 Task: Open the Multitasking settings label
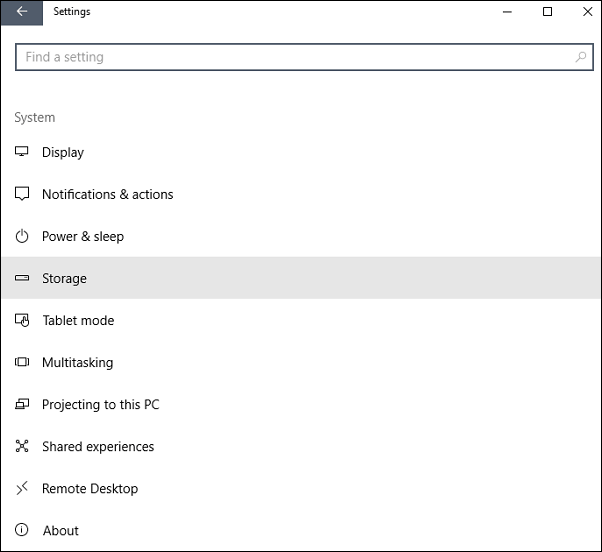point(77,363)
